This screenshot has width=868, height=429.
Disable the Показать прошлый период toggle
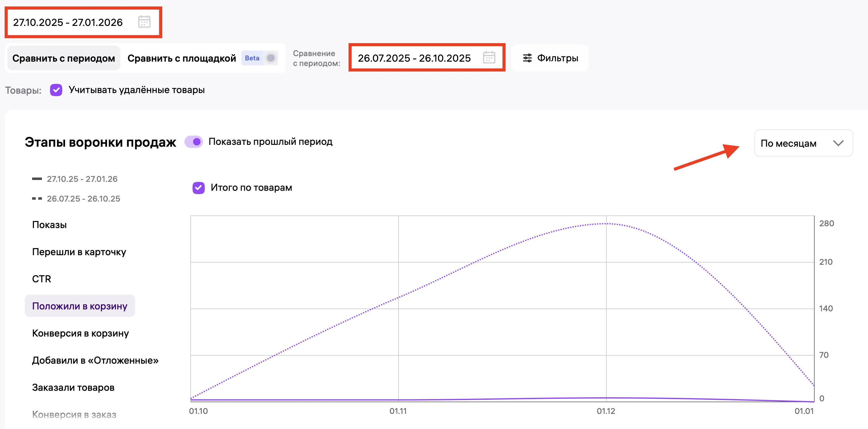click(194, 142)
